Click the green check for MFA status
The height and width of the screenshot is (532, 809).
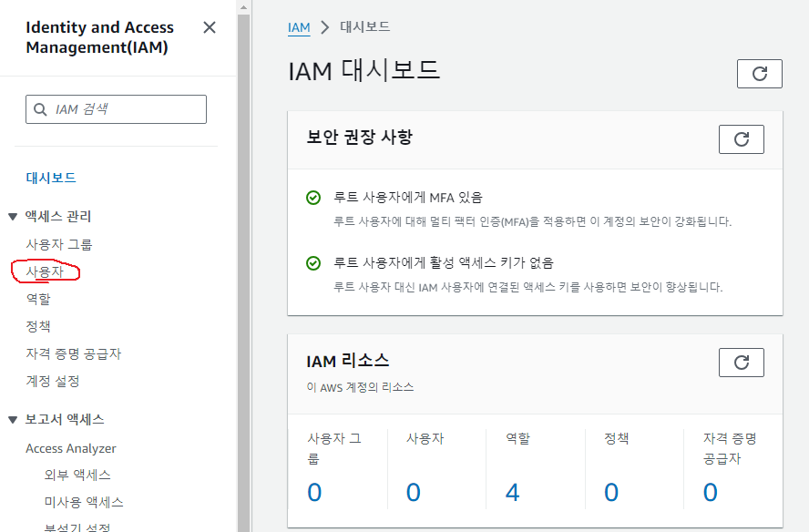(x=313, y=198)
